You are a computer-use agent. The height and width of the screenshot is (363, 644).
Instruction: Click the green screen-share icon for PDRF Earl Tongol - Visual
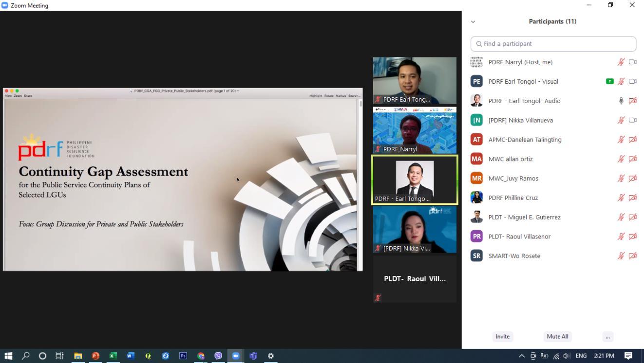pyautogui.click(x=609, y=82)
